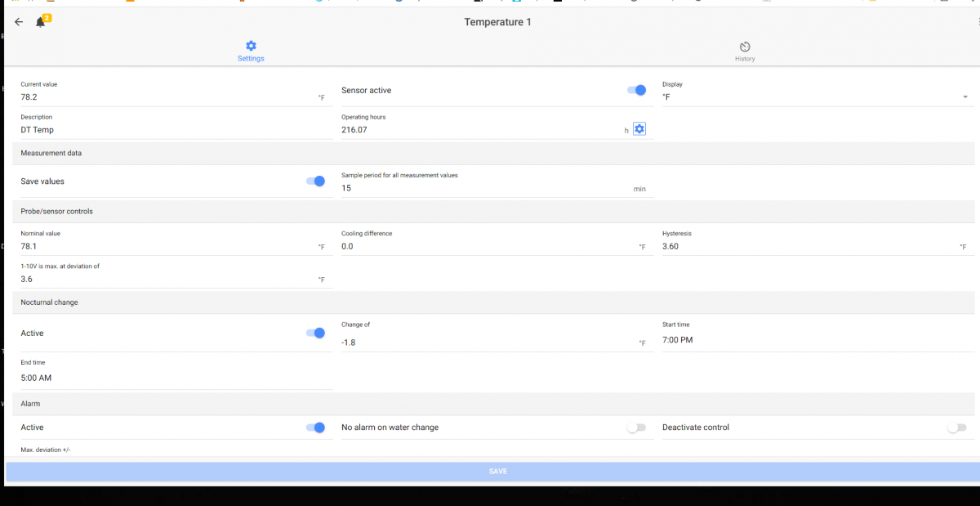Go back using the arrow icon

coord(19,22)
